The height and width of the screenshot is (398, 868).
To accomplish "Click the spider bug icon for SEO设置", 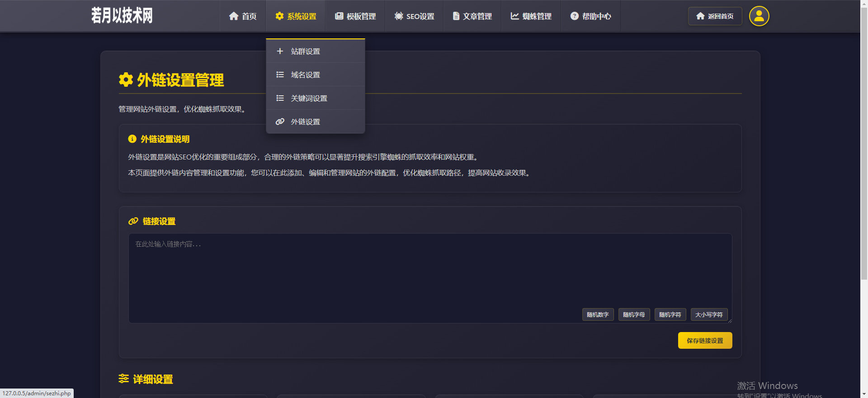I will [399, 16].
